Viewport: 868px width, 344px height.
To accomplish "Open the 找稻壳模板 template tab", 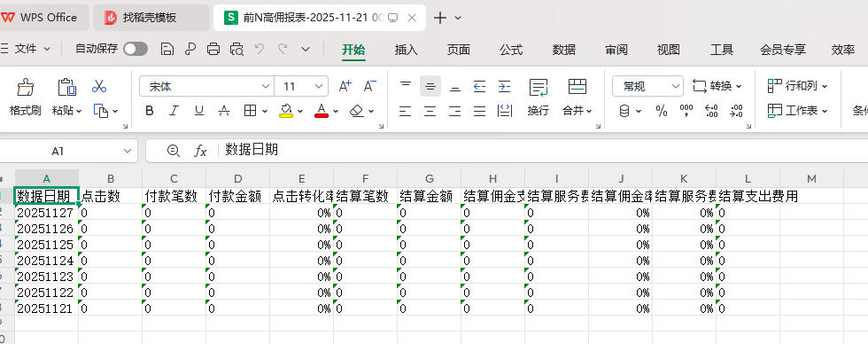I will (x=151, y=18).
